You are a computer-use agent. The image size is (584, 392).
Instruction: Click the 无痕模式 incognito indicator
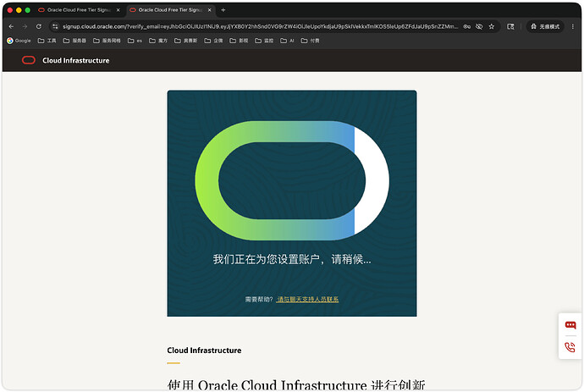click(x=545, y=26)
